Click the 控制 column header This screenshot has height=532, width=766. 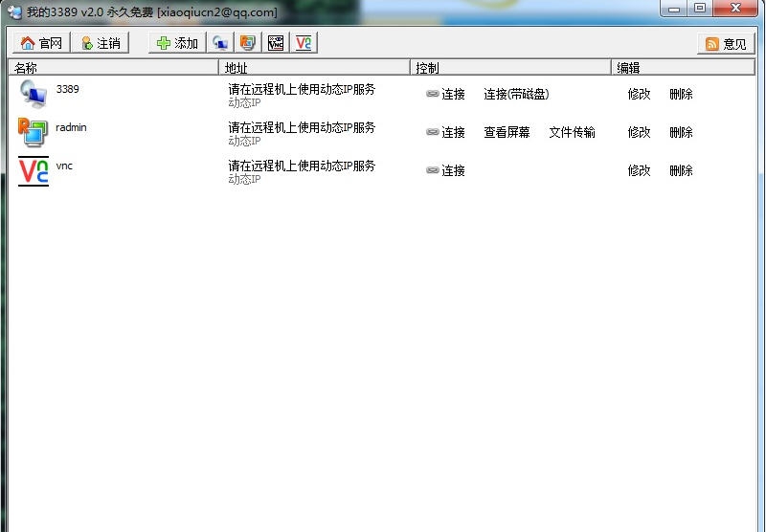511,68
